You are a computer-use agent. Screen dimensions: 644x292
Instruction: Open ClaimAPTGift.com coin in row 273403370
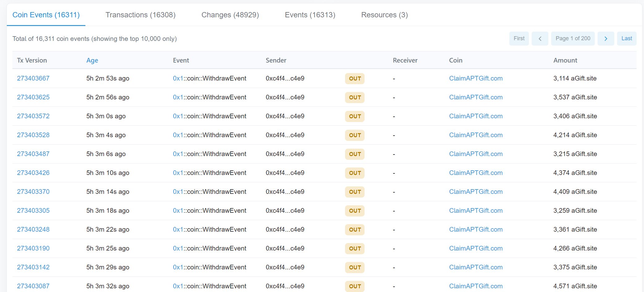476,192
